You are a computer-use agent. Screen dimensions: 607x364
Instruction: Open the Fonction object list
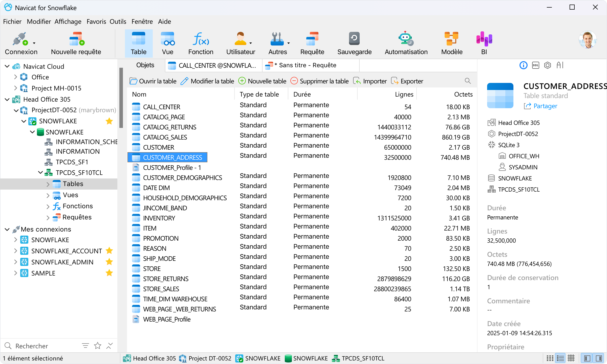coord(201,43)
